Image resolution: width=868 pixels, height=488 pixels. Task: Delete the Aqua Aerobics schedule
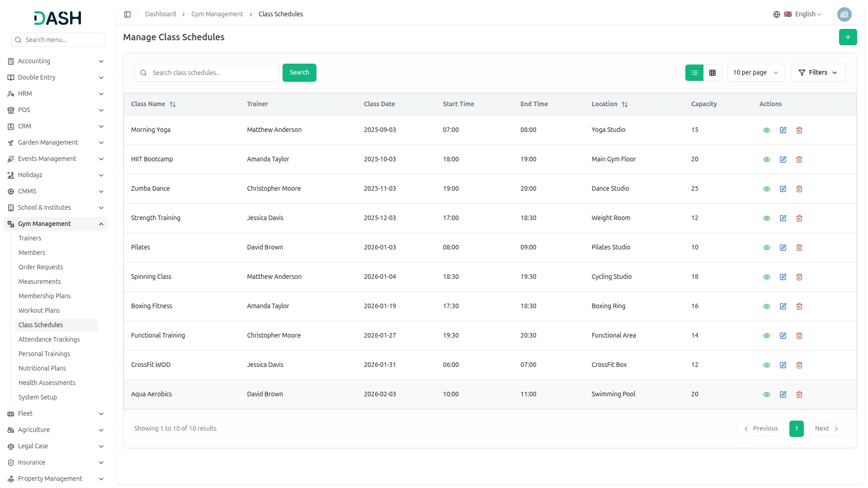[x=799, y=394]
